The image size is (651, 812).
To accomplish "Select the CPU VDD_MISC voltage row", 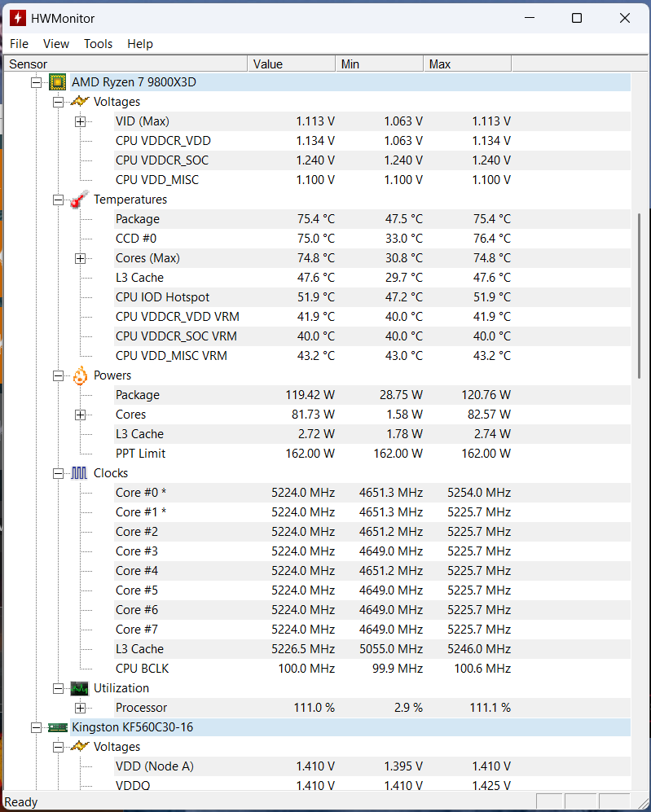I will point(372,180).
